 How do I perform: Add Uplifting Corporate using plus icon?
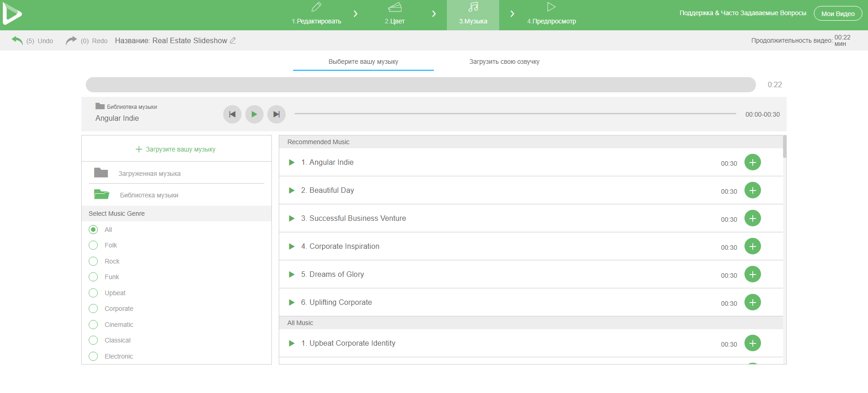(x=752, y=302)
